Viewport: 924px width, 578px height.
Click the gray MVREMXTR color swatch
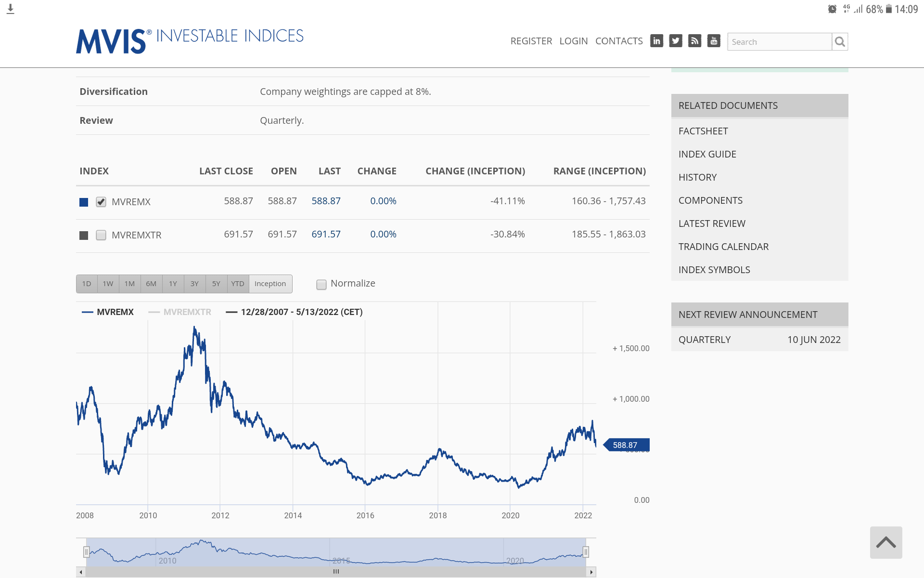pos(84,236)
